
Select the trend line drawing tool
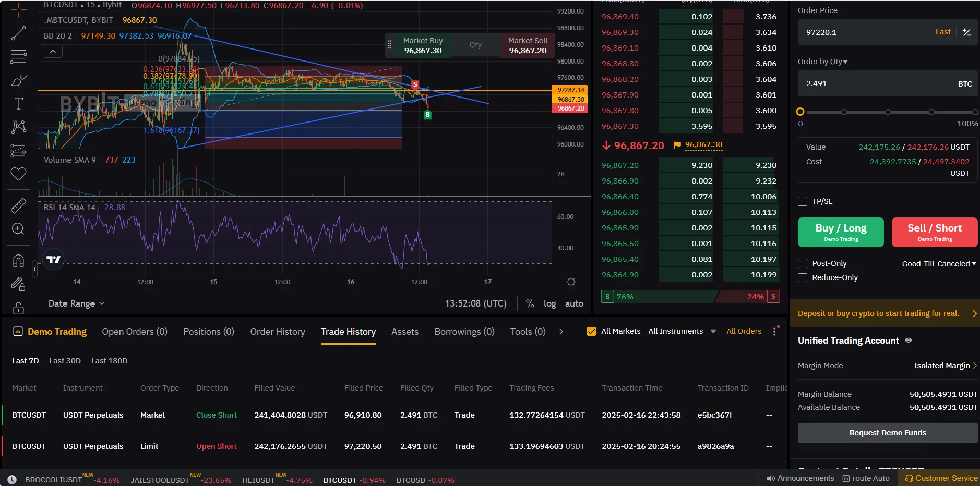[18, 33]
